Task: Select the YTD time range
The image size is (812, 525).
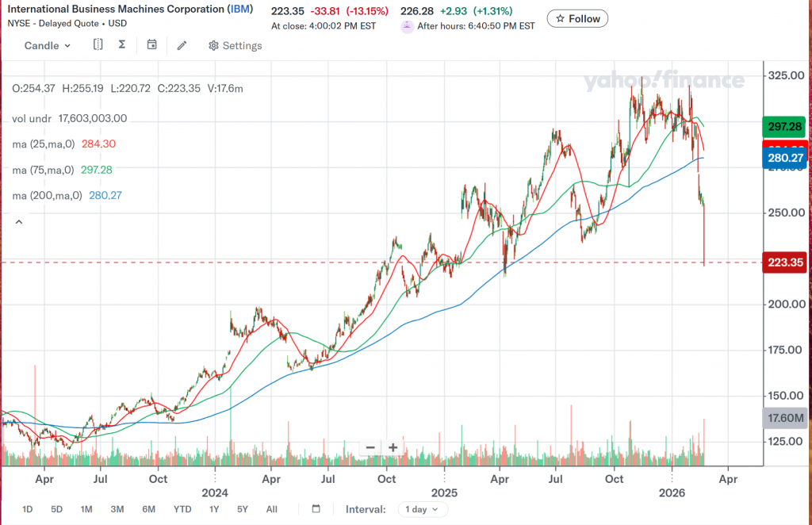Action: (x=182, y=509)
